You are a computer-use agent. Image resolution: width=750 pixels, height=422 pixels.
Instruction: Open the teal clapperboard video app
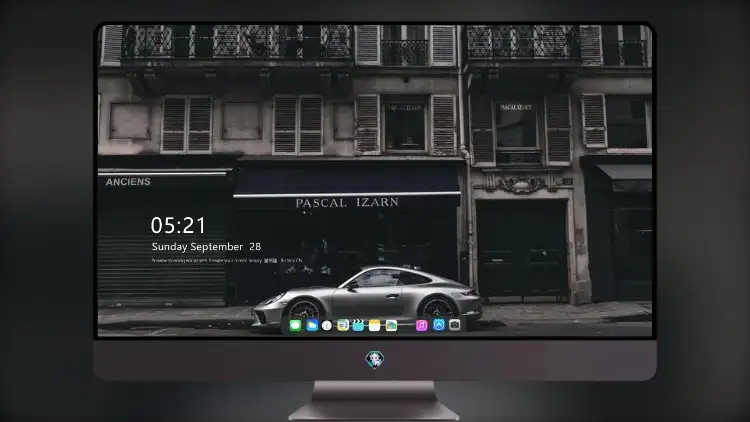(x=358, y=326)
